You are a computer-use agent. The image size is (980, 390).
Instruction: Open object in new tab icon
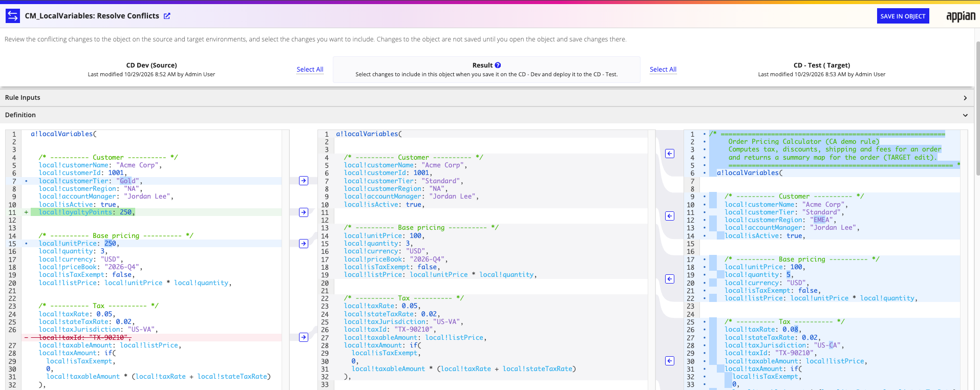(167, 16)
